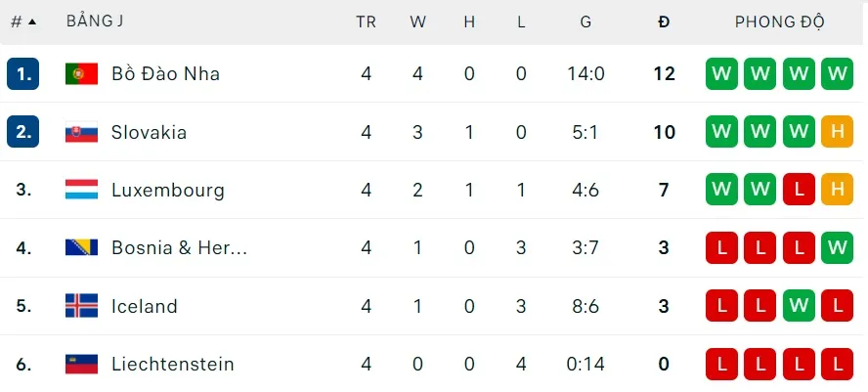
Task: Click the blue rank 2 badge
Action: point(23,132)
